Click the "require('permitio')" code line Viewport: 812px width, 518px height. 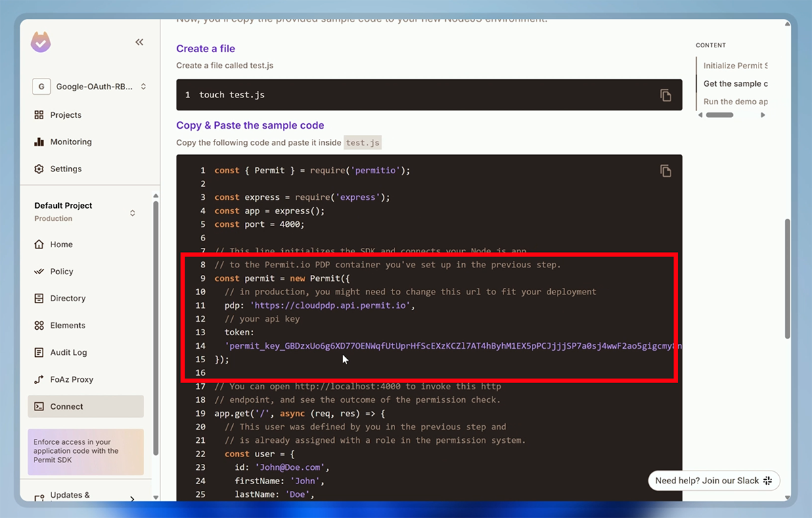pos(313,171)
